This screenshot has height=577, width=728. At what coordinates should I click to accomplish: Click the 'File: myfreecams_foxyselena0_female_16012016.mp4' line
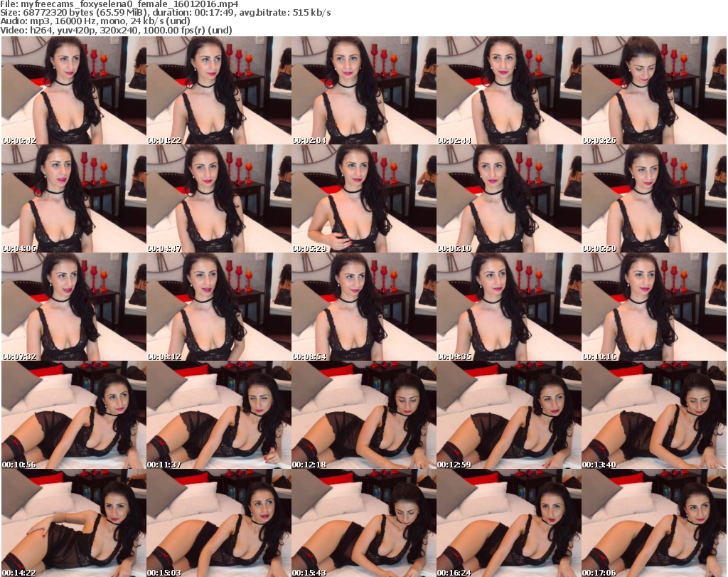click(120, 4)
